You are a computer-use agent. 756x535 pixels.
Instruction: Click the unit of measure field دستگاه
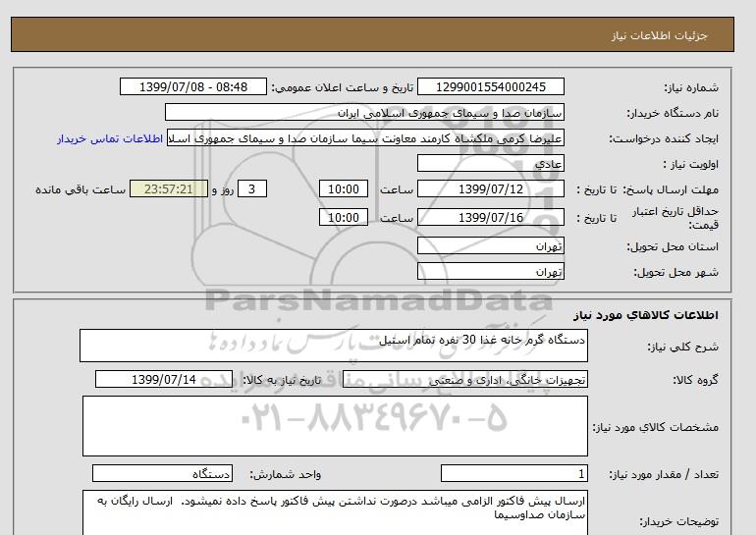162,473
